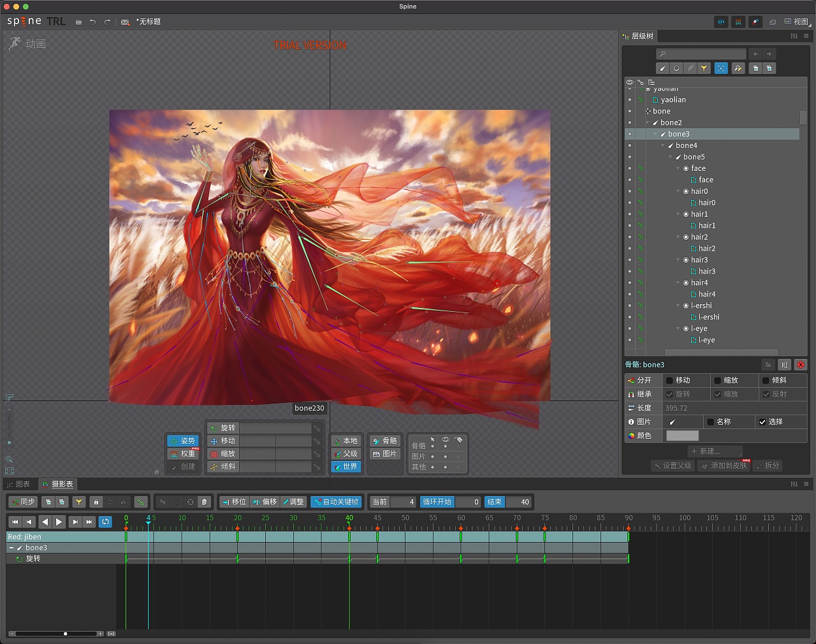816x644 pixels.
Task: Open the 视图 views menu
Action: [796, 22]
